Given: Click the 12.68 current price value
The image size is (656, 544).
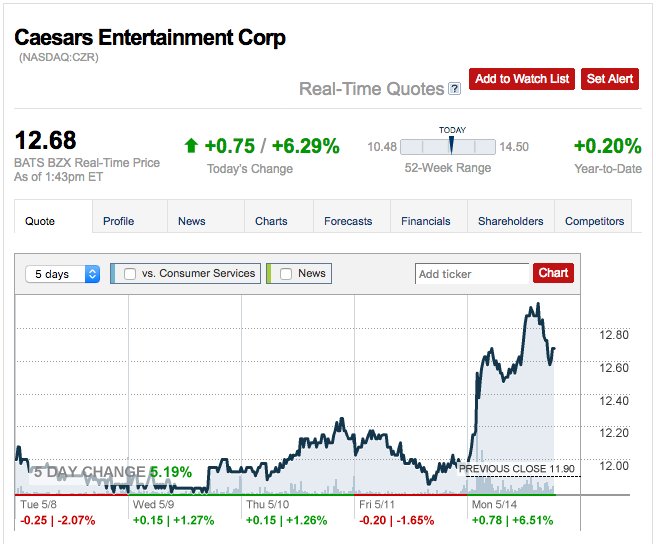Looking at the screenshot, I should click(x=46, y=140).
